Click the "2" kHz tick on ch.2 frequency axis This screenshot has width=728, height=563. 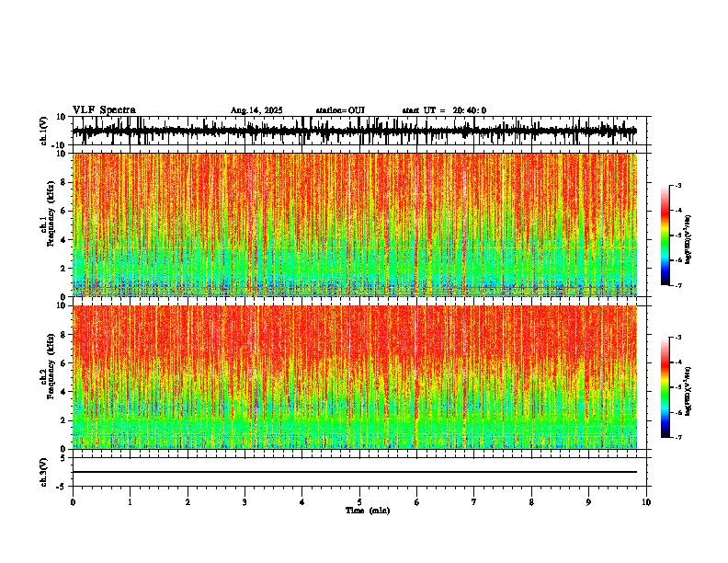click(64, 420)
